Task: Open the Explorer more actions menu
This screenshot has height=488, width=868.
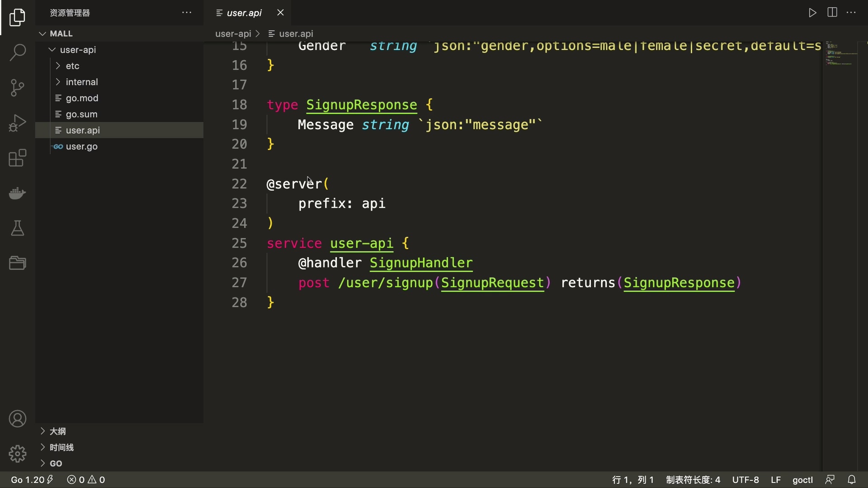Action: [187, 13]
